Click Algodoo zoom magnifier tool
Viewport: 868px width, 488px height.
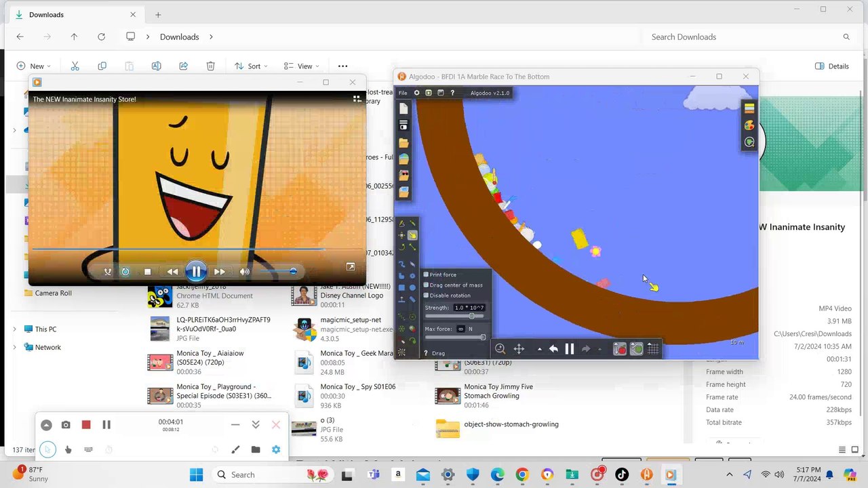pyautogui.click(x=500, y=348)
